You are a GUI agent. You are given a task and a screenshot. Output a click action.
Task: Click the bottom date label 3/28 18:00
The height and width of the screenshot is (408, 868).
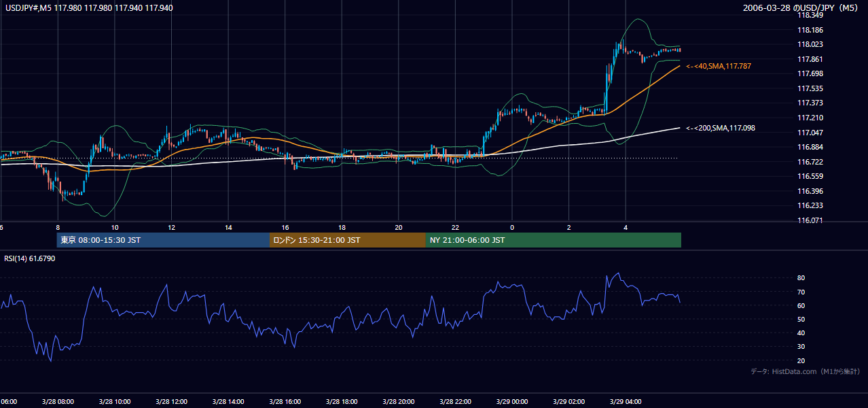pyautogui.click(x=341, y=402)
